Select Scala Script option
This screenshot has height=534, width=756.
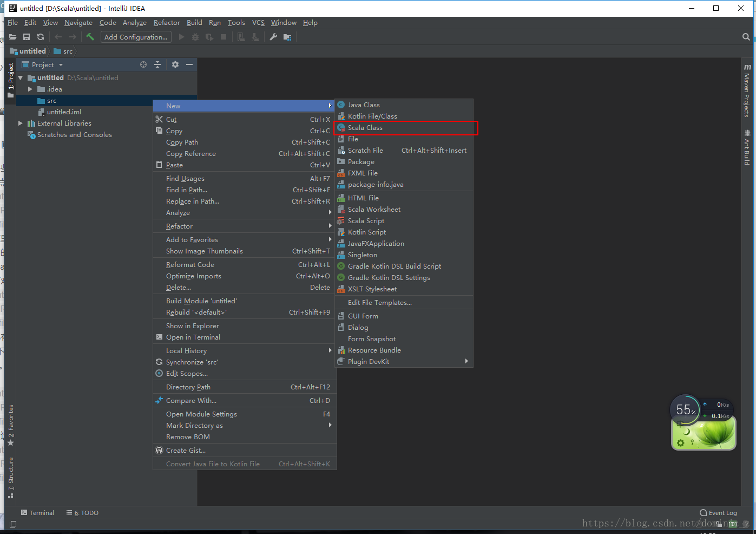(x=404, y=221)
